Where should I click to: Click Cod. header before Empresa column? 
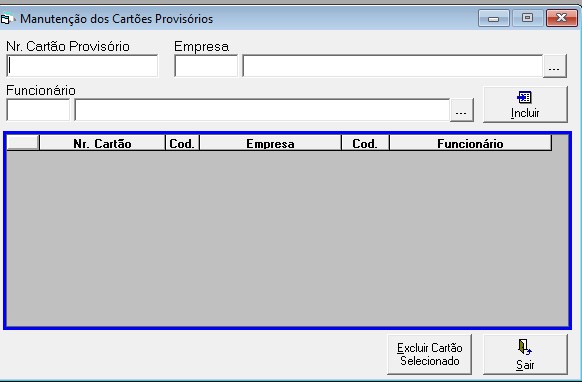pyautogui.click(x=182, y=143)
